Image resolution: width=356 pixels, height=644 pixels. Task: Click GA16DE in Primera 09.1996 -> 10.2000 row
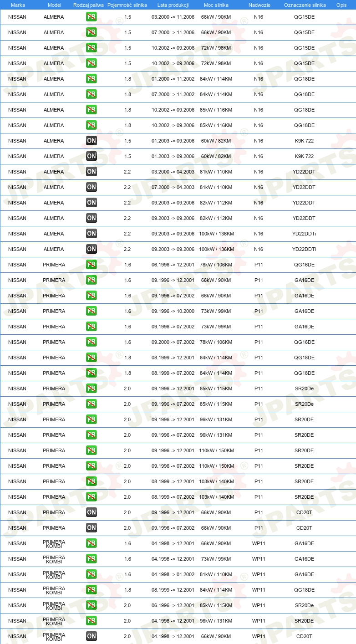[x=304, y=311]
